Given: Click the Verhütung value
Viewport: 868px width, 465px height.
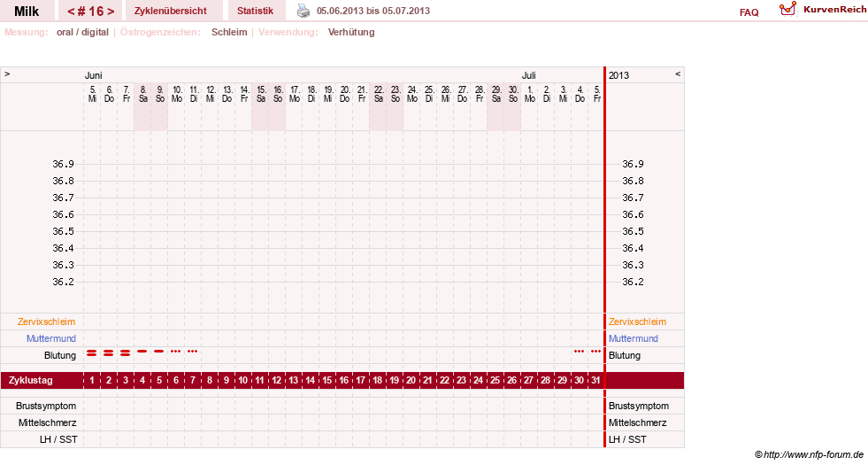Looking at the screenshot, I should (351, 32).
